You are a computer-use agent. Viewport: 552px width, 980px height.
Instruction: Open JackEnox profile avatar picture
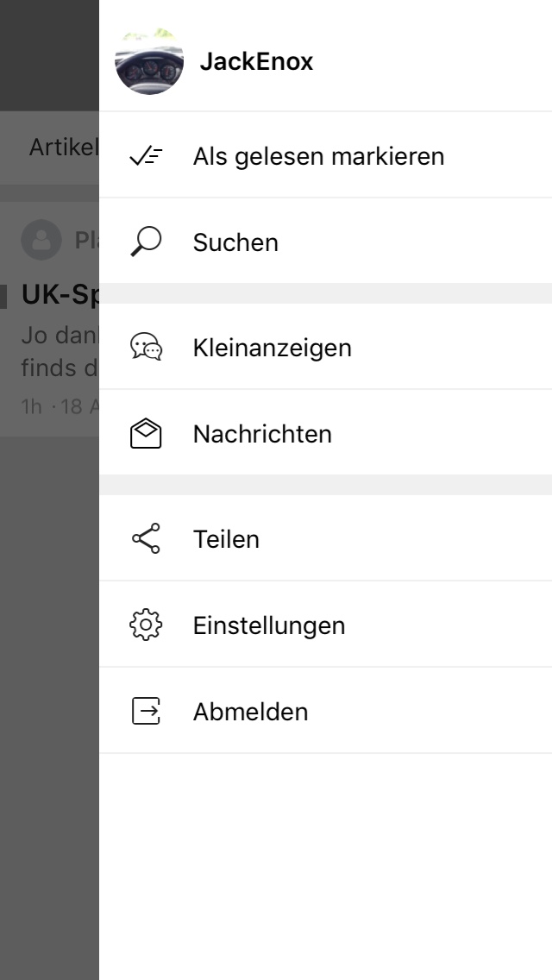click(x=149, y=62)
